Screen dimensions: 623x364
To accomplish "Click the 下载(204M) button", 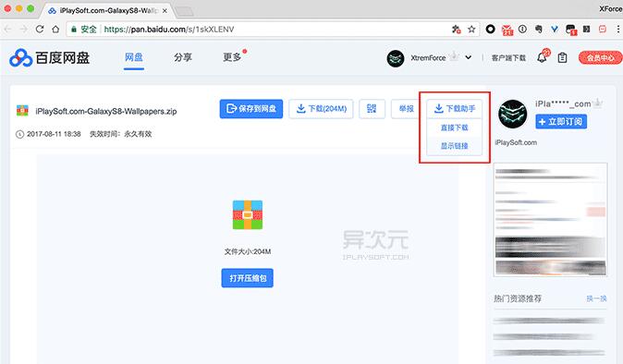I will pyautogui.click(x=321, y=109).
